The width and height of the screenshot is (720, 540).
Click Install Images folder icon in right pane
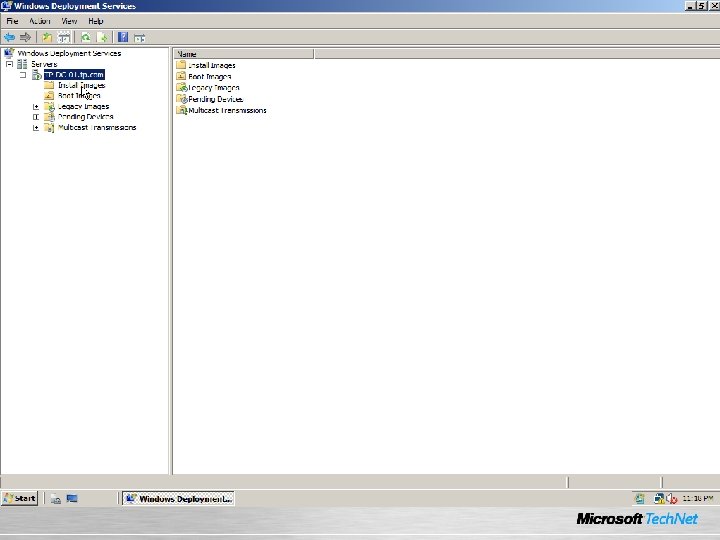coord(181,65)
